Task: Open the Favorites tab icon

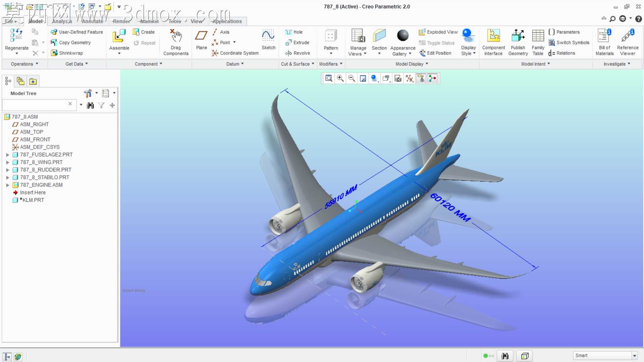Action: [33, 81]
